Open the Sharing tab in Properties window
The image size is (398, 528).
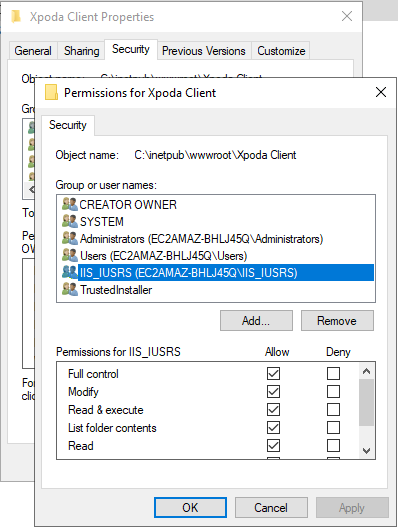coord(81,51)
